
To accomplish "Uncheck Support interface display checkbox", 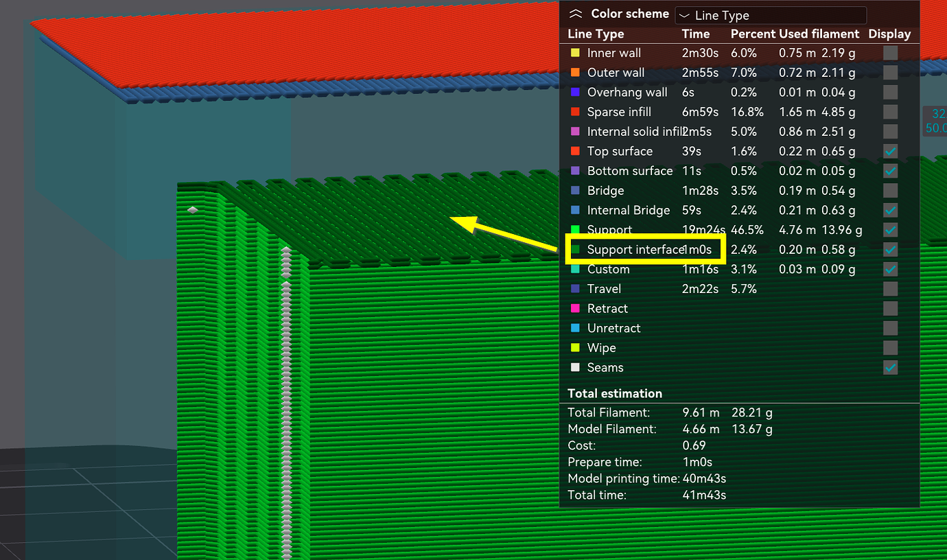I will 890,250.
